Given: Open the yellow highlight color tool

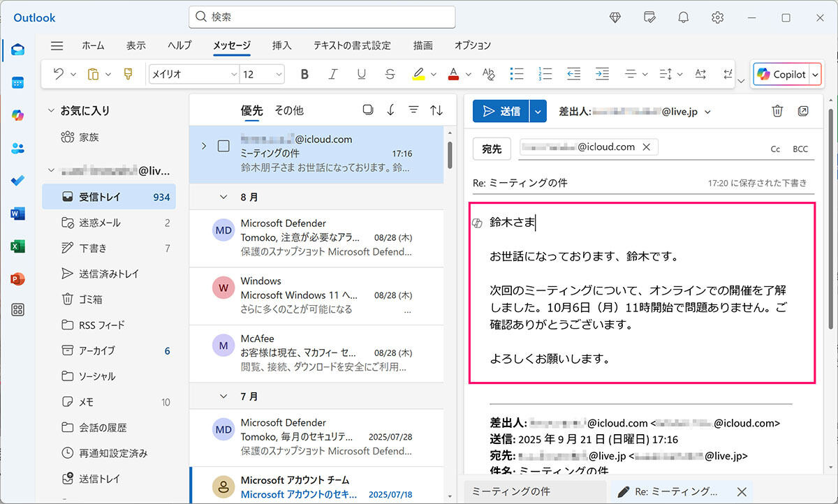Looking at the screenshot, I should click(x=418, y=74).
